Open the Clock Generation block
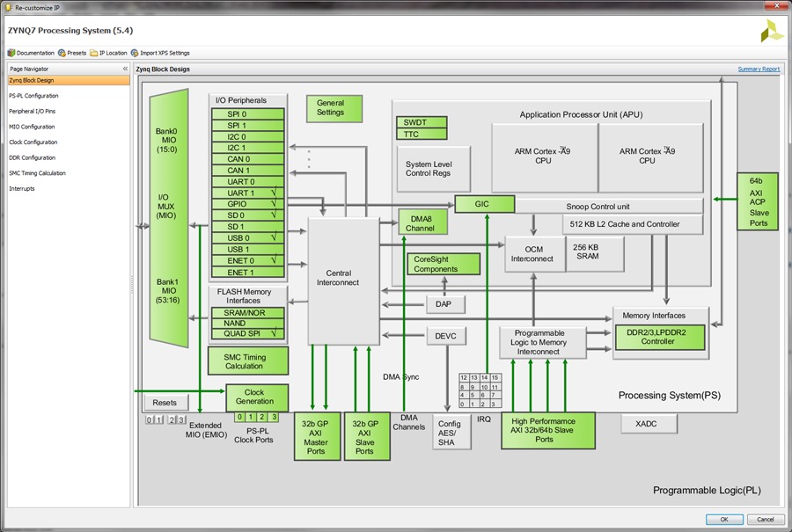The height and width of the screenshot is (532, 792). coord(257,397)
